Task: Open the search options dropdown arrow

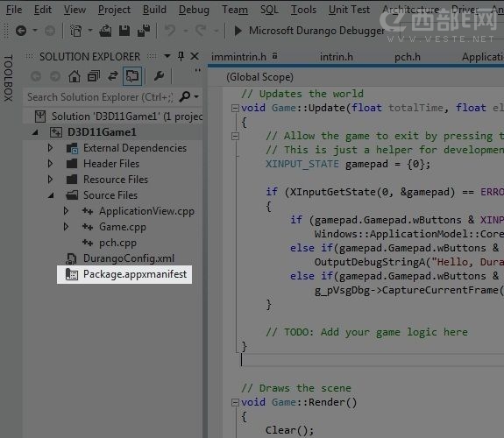Action: coord(196,96)
